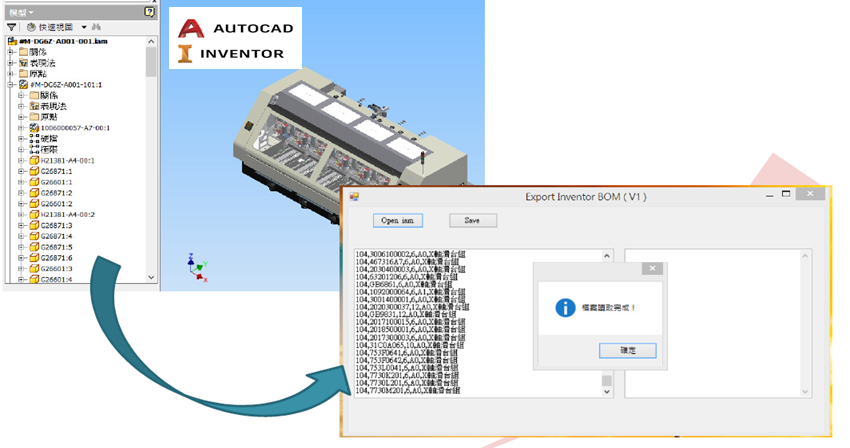This screenshot has width=850, height=448.
Task: Click the BOM list scrollbar up arrow
Action: coord(607,256)
